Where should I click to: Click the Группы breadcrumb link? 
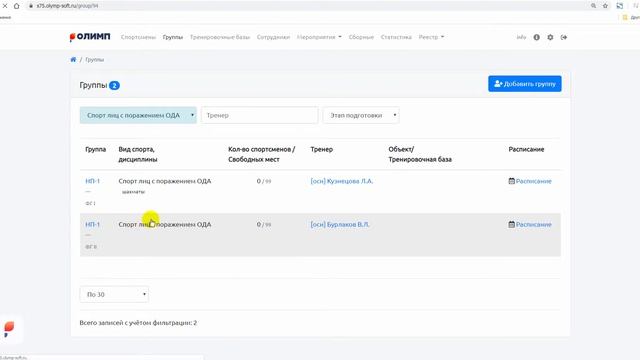(x=95, y=60)
